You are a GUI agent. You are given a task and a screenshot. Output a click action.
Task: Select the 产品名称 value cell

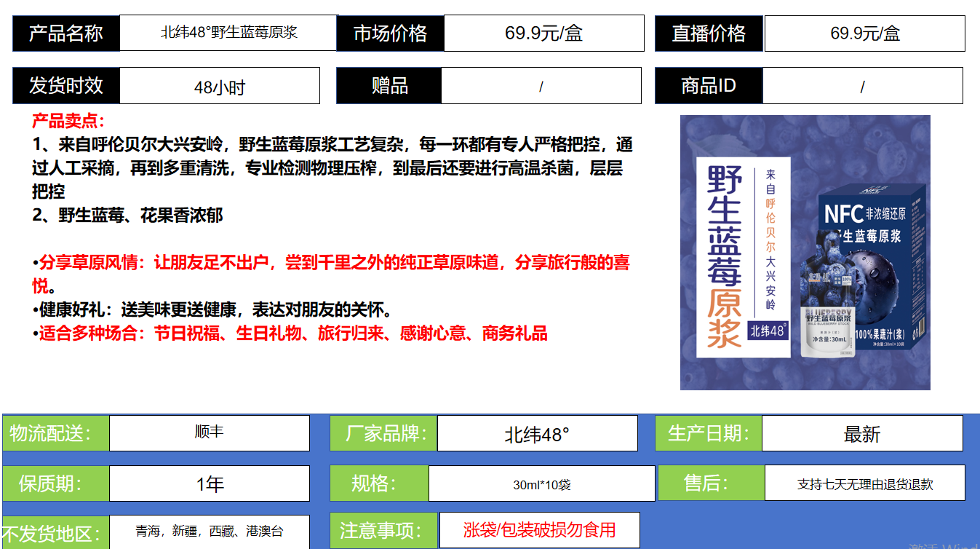click(x=228, y=33)
